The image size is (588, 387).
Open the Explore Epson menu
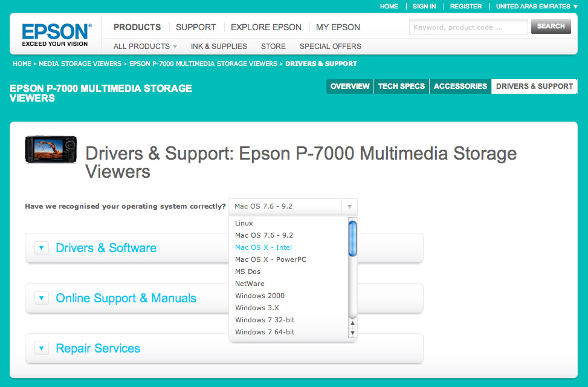pos(266,27)
